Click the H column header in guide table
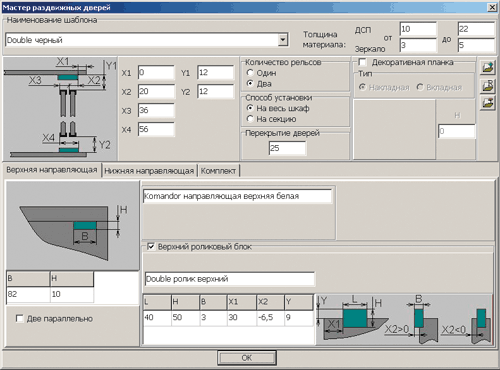The width and height of the screenshot is (500, 370). coord(72,279)
